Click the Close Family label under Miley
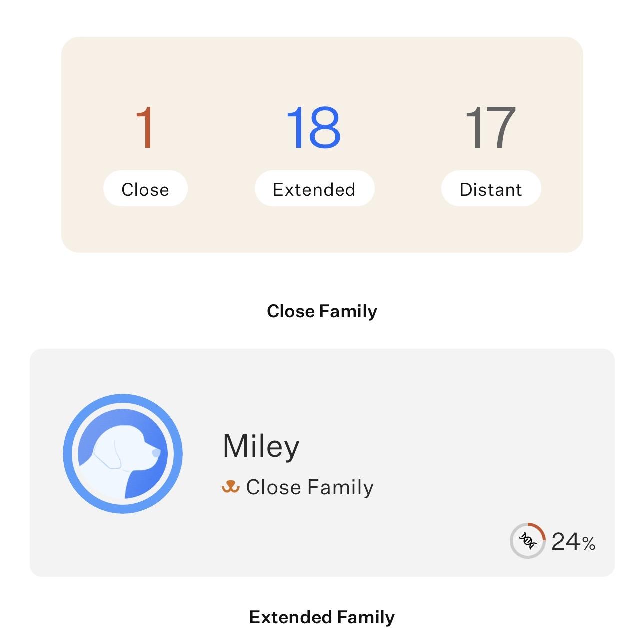The height and width of the screenshot is (644, 644). [310, 487]
